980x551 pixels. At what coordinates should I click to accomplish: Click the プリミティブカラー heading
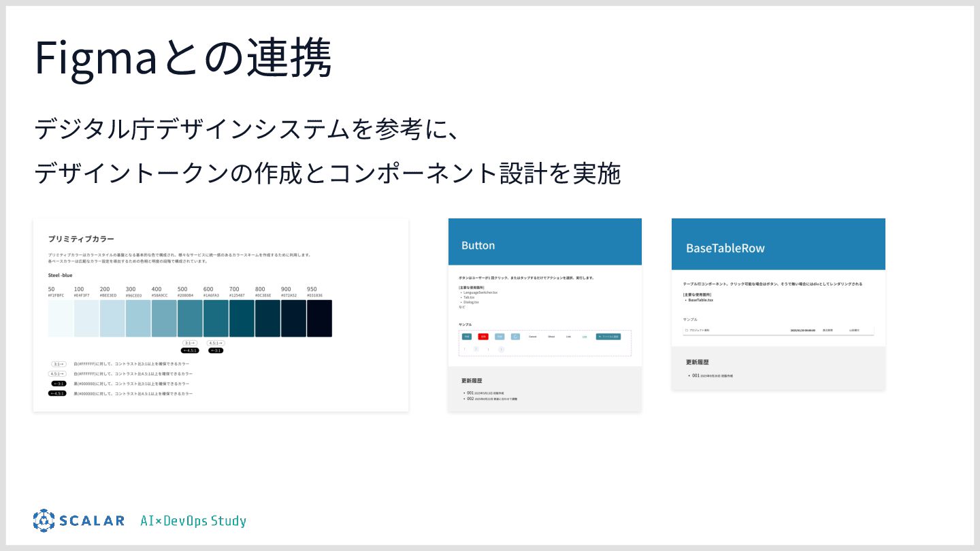pos(81,239)
